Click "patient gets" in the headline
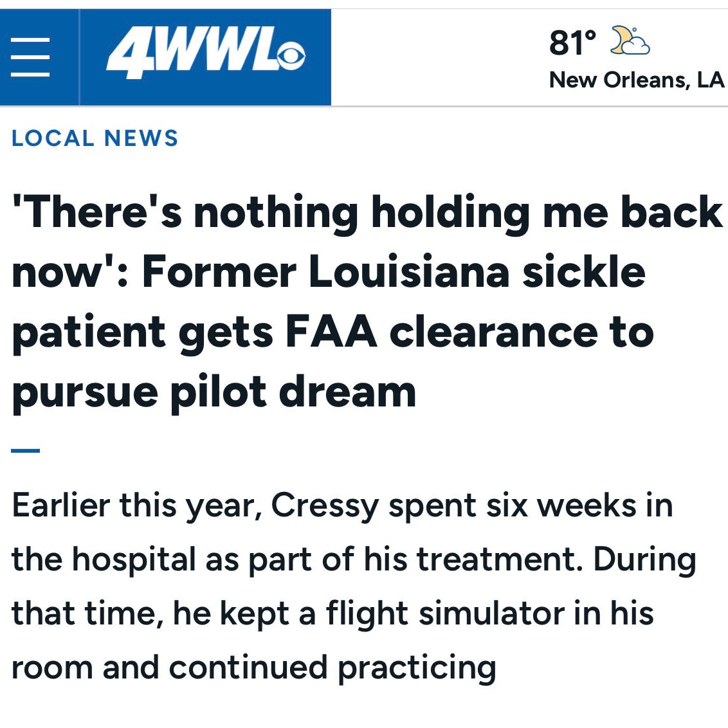 point(142,334)
